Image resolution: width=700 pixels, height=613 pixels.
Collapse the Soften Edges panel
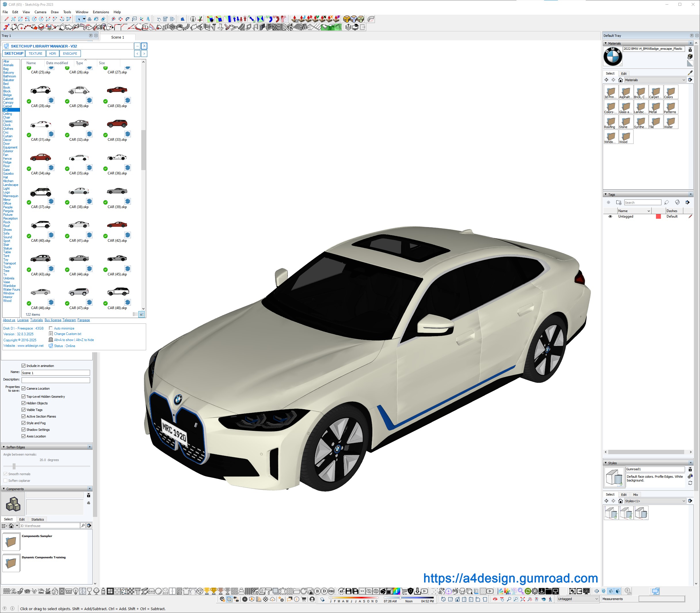click(x=4, y=447)
